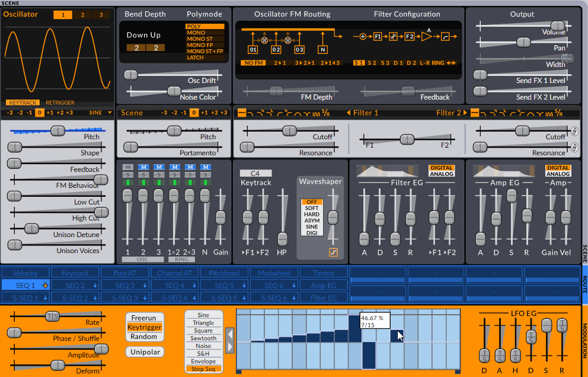Toggle oscillator KEYTRACK

(23, 103)
